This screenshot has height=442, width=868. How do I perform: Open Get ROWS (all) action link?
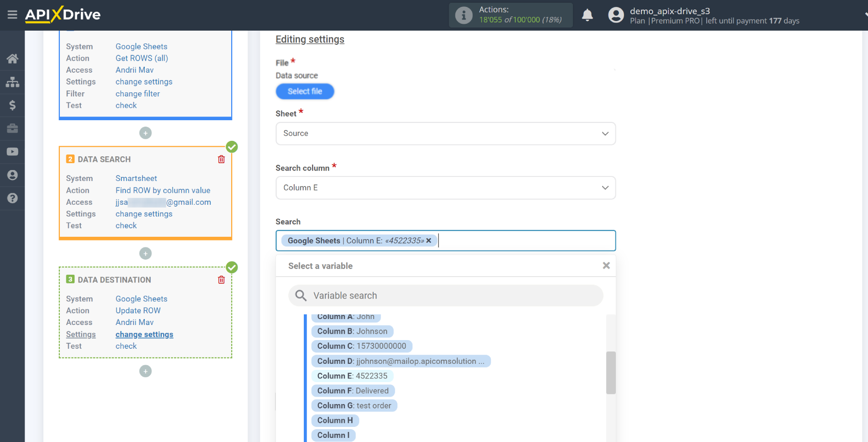click(x=142, y=58)
